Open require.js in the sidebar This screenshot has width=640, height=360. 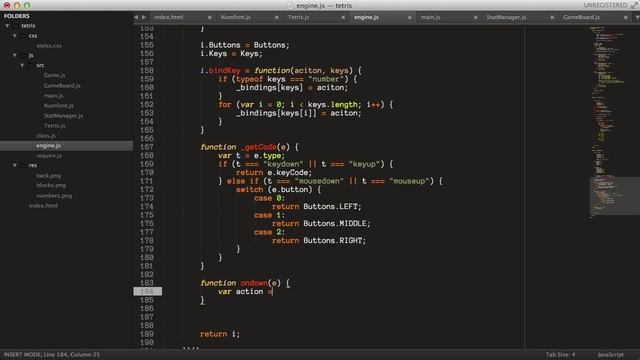click(49, 156)
